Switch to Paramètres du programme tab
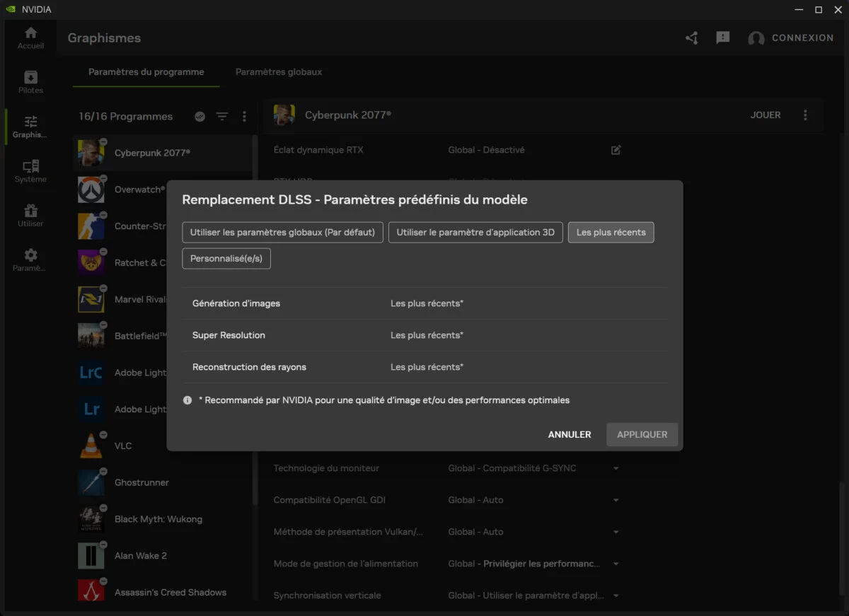849x616 pixels. tap(146, 72)
